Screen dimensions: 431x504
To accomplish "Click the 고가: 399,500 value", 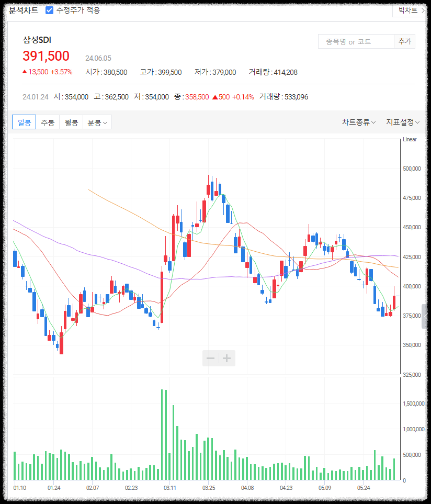I will click(x=161, y=72).
